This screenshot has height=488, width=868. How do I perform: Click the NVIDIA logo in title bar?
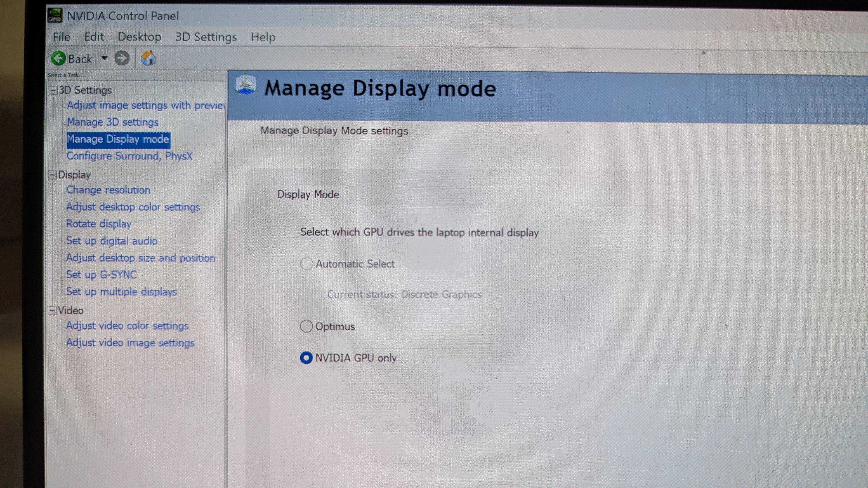tap(54, 16)
